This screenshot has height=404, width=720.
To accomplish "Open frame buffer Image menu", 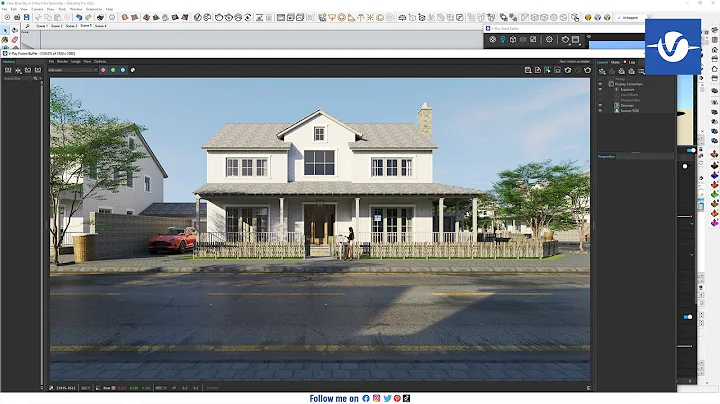I will point(75,62).
